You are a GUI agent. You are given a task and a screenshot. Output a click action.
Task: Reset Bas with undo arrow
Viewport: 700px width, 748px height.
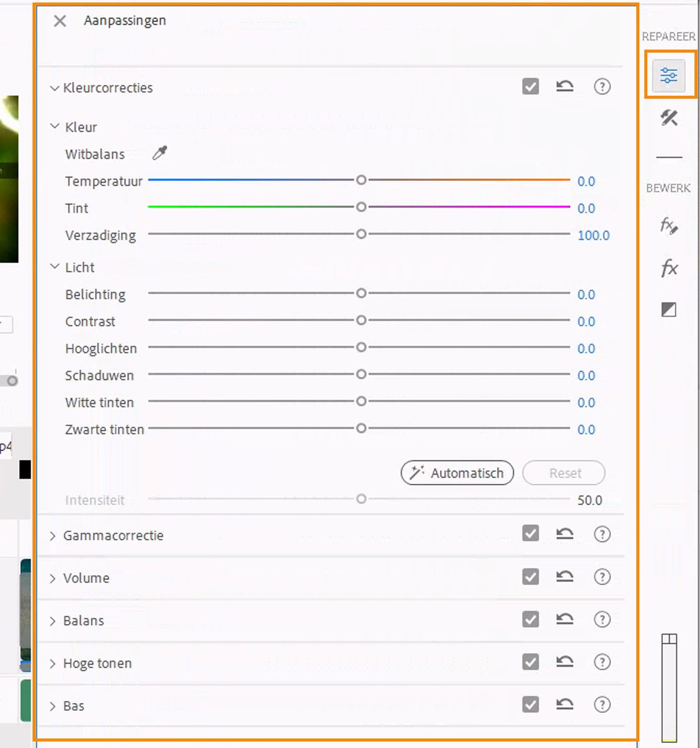coord(565,704)
